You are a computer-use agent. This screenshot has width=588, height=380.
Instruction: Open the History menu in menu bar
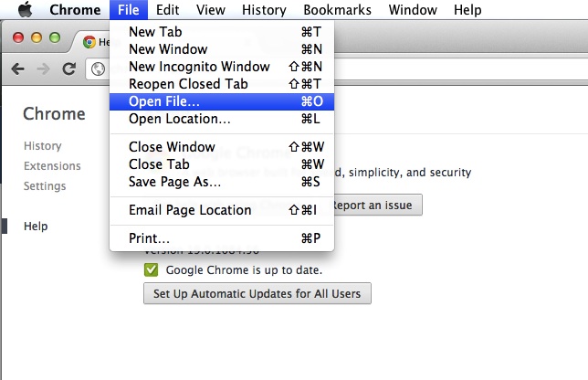click(x=264, y=10)
